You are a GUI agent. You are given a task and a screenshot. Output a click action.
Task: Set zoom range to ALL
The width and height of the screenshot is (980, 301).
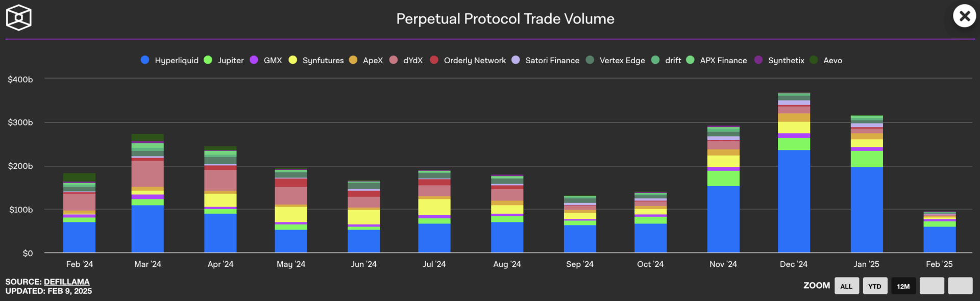click(x=846, y=286)
